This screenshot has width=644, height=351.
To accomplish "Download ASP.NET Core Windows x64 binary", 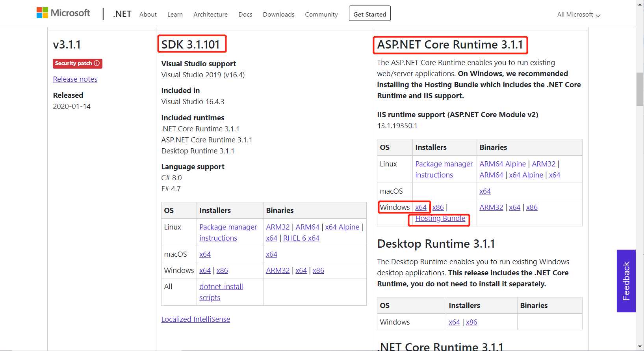I will point(514,207).
